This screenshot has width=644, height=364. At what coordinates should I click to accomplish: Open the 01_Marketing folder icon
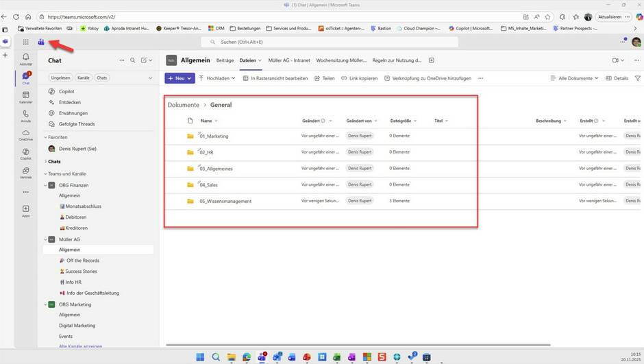tap(190, 136)
